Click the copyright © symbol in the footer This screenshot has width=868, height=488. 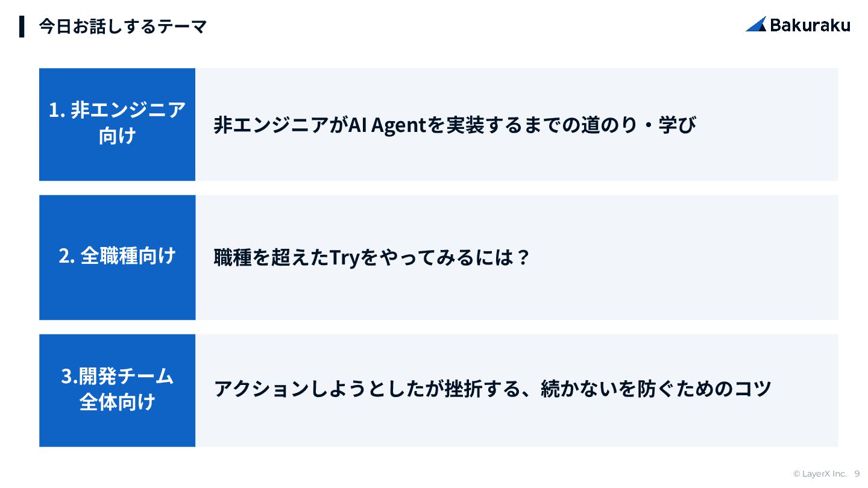point(796,474)
